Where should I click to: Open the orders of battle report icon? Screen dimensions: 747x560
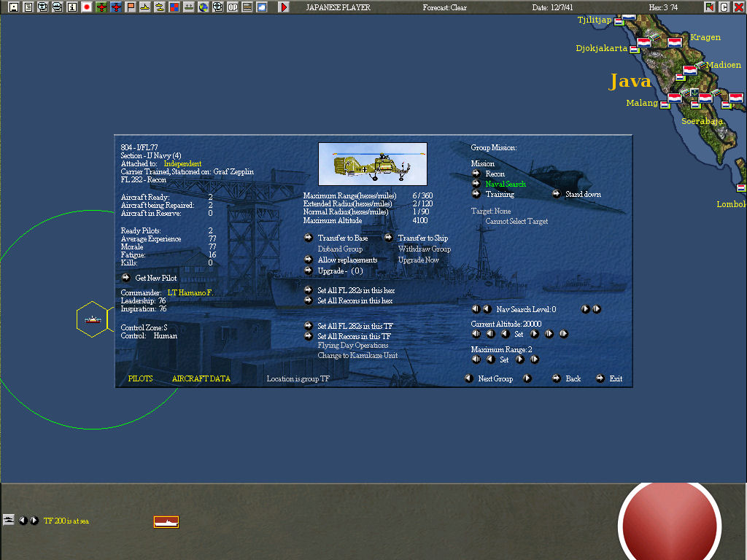pos(29,7)
